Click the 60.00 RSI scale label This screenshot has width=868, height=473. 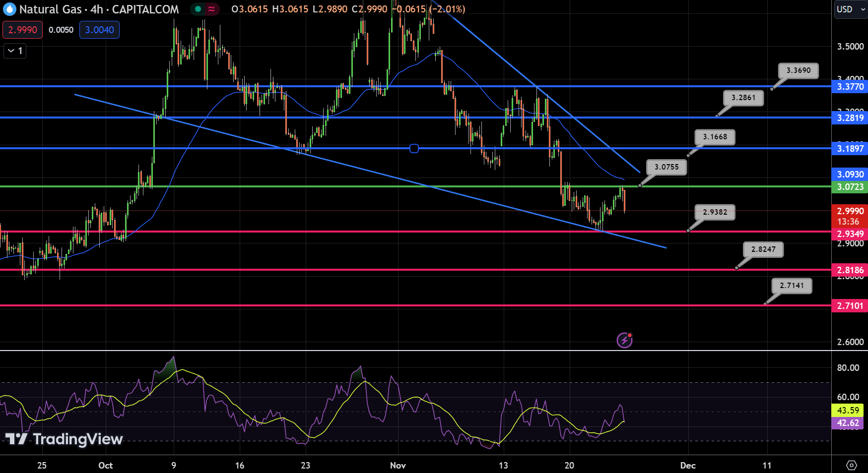click(848, 397)
